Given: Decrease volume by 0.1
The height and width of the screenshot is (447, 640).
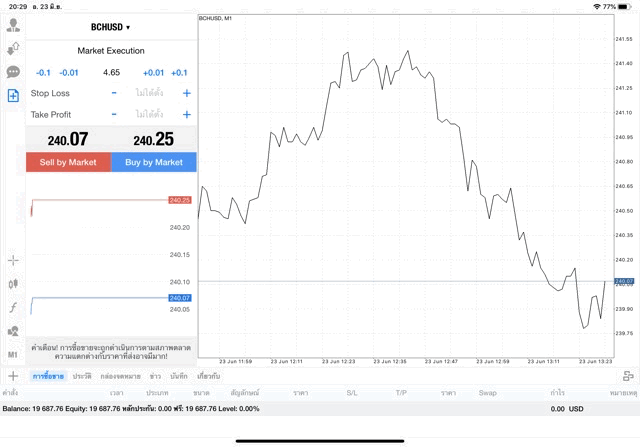Looking at the screenshot, I should pyautogui.click(x=43, y=73).
